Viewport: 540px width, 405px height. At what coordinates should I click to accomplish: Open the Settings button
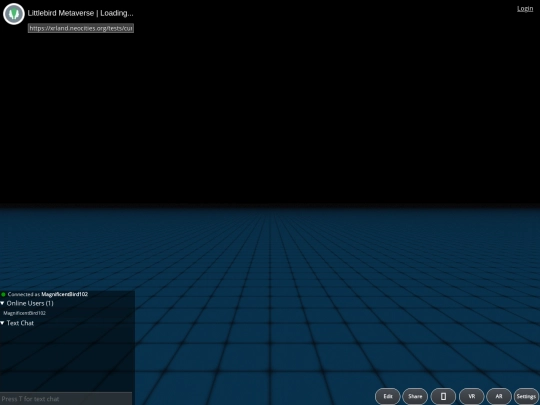[x=526, y=396]
